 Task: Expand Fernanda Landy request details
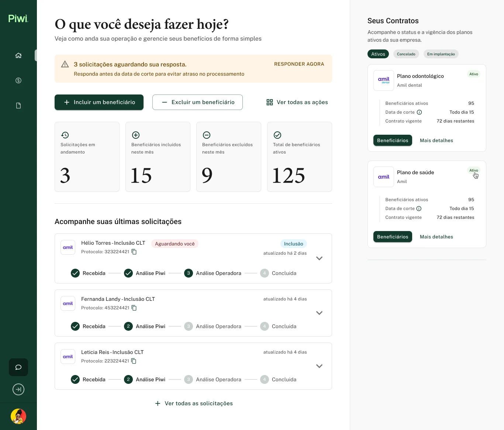pos(320,313)
